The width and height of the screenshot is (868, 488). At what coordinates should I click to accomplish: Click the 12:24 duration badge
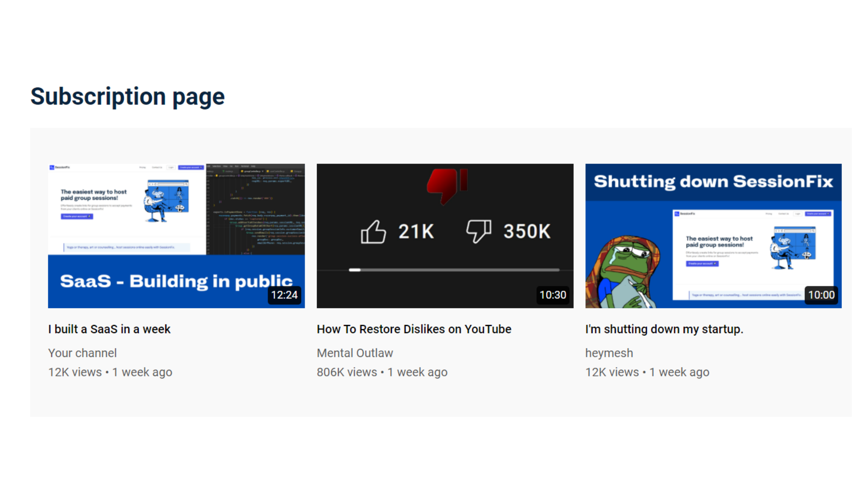(x=284, y=295)
